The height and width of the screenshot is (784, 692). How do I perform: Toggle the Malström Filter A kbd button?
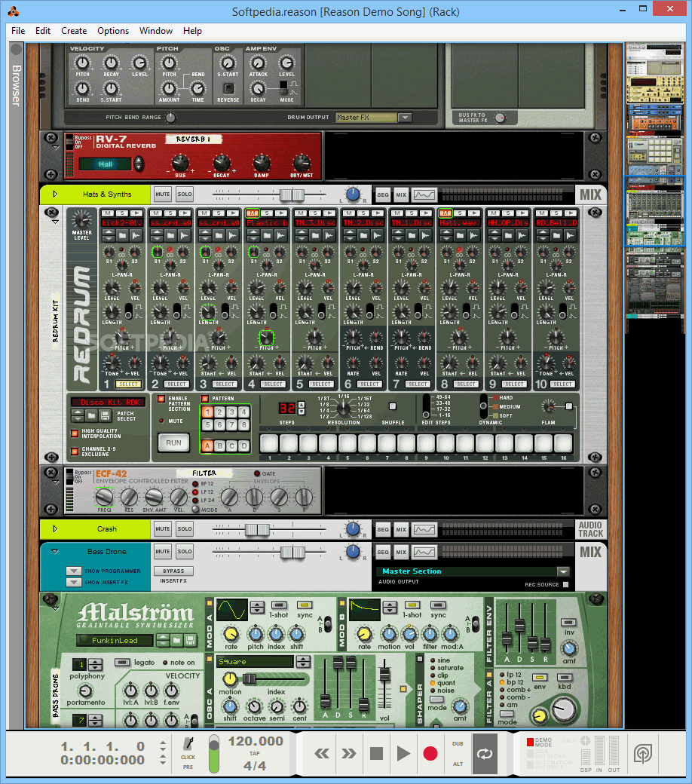565,678
